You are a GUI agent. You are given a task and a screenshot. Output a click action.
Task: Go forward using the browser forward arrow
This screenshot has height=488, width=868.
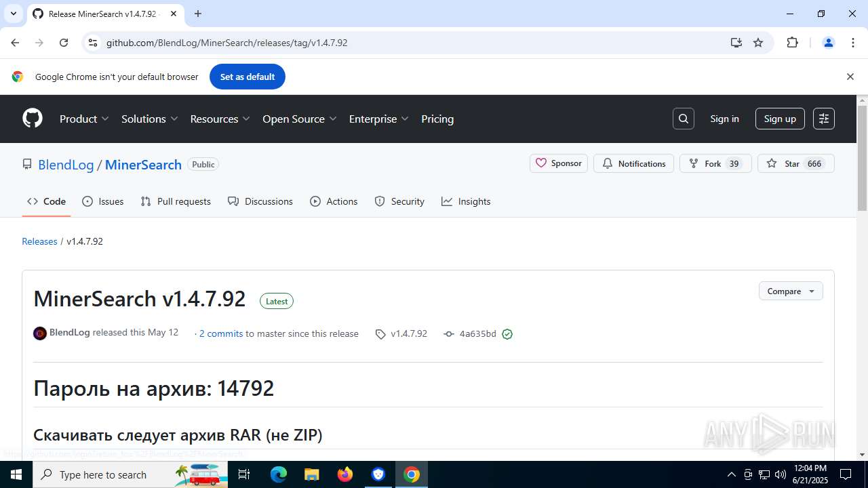(39, 43)
